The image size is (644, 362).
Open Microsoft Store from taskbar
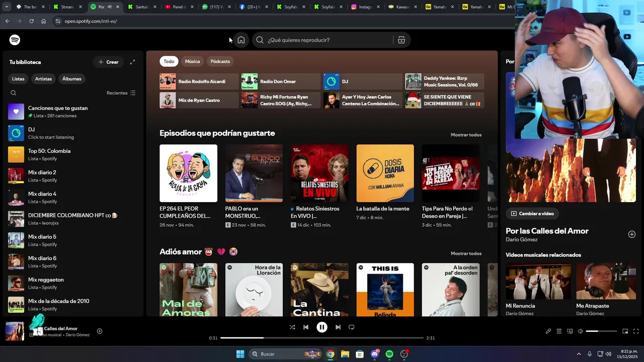click(x=360, y=354)
